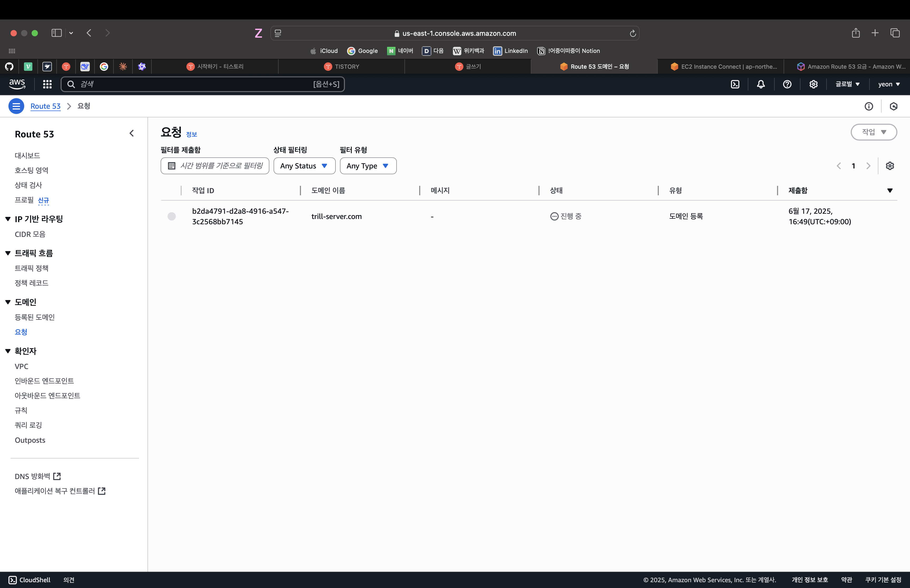The image size is (910, 588).
Task: Expand the 작업 actions dropdown
Action: tap(873, 132)
